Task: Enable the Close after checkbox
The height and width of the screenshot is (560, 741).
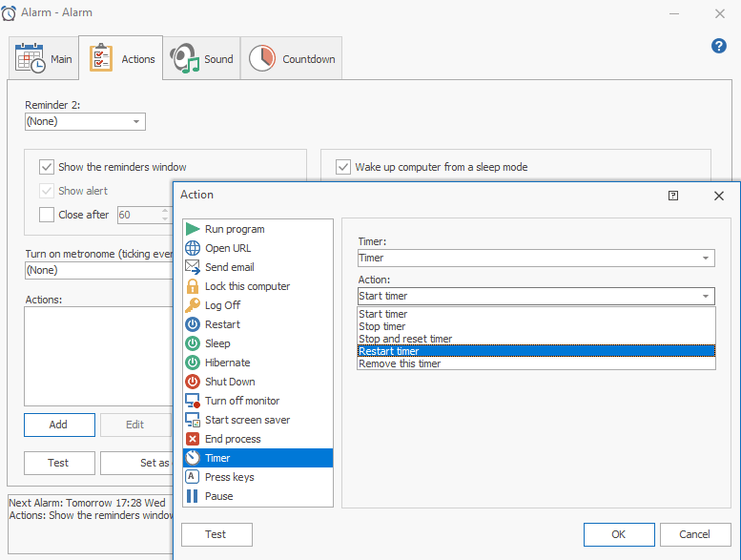Action: coord(47,215)
